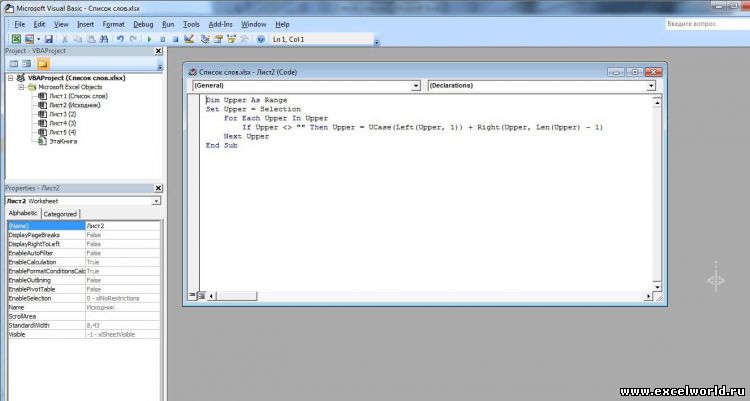Screen dimensions: 750x401
Task: Open the File menu
Action: pos(20,24)
